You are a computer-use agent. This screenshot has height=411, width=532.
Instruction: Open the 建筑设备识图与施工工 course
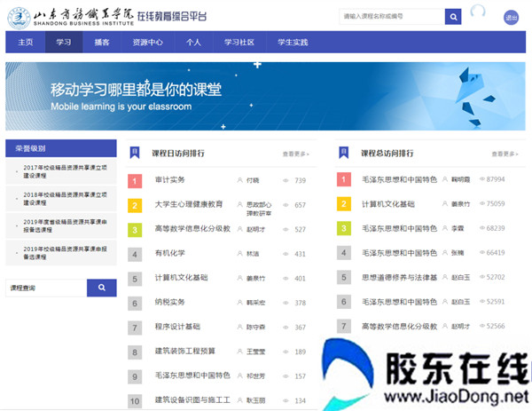click(x=192, y=399)
